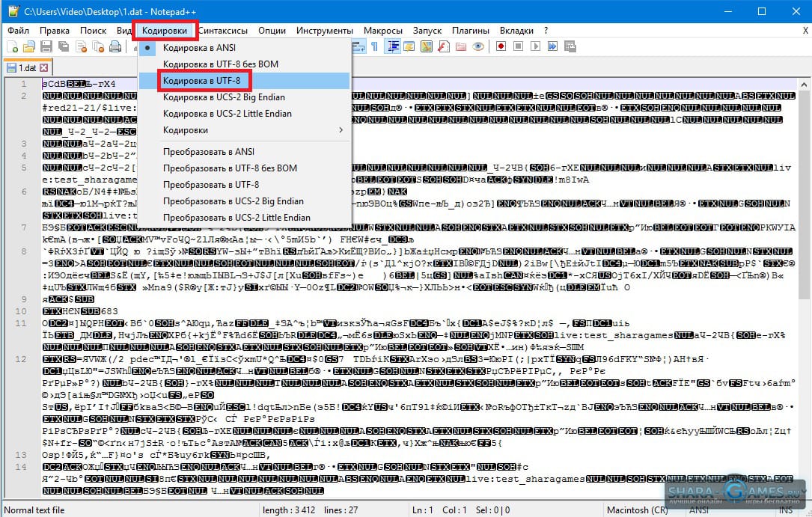
Task: Open the user-defined language icon
Action: pyautogui.click(x=409, y=46)
